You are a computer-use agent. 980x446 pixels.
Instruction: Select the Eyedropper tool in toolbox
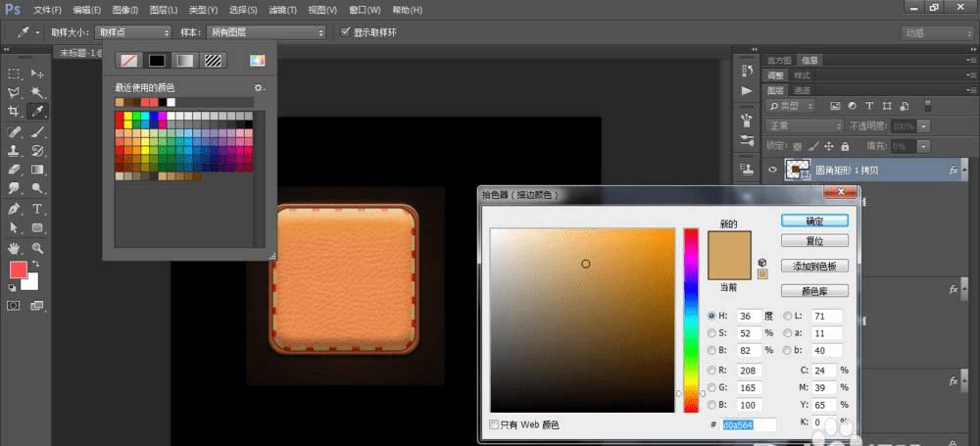click(37, 112)
